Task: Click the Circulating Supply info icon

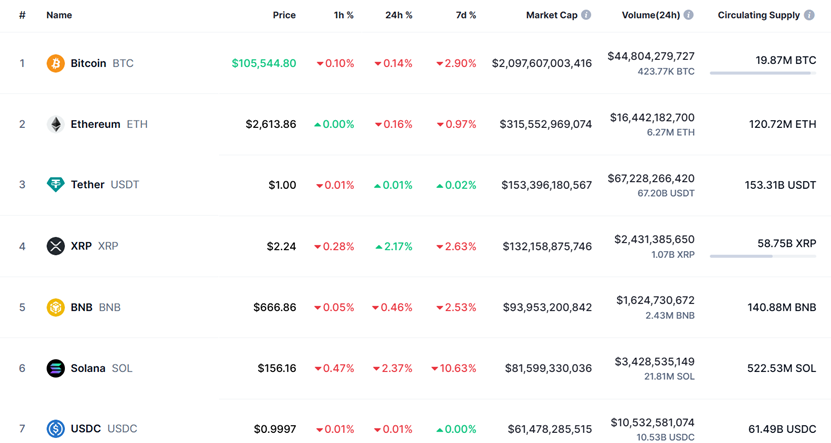Action: coord(809,15)
